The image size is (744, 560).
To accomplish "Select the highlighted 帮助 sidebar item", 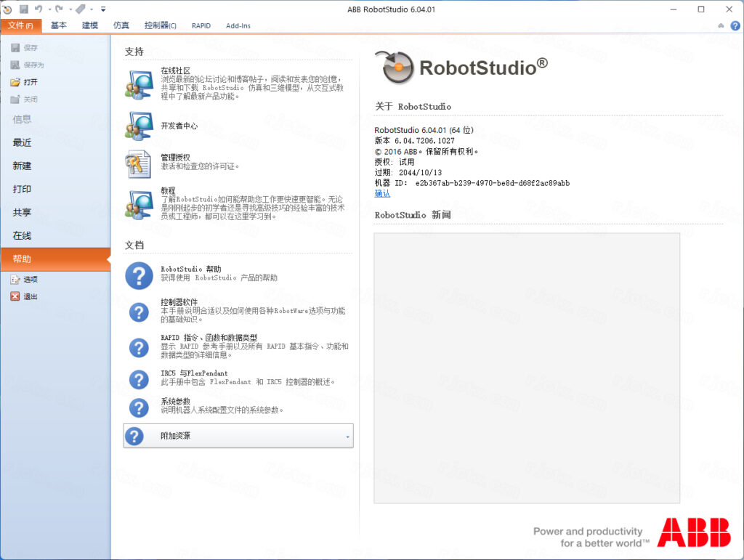I will tap(55, 259).
